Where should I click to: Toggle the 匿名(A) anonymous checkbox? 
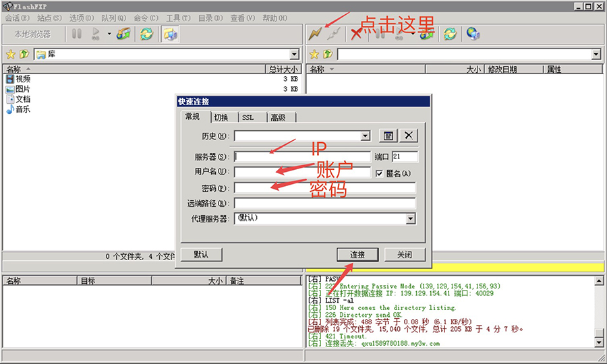tap(379, 173)
